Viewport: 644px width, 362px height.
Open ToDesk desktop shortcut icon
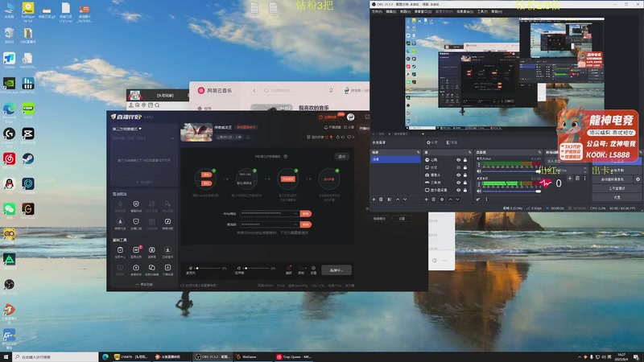click(x=9, y=58)
